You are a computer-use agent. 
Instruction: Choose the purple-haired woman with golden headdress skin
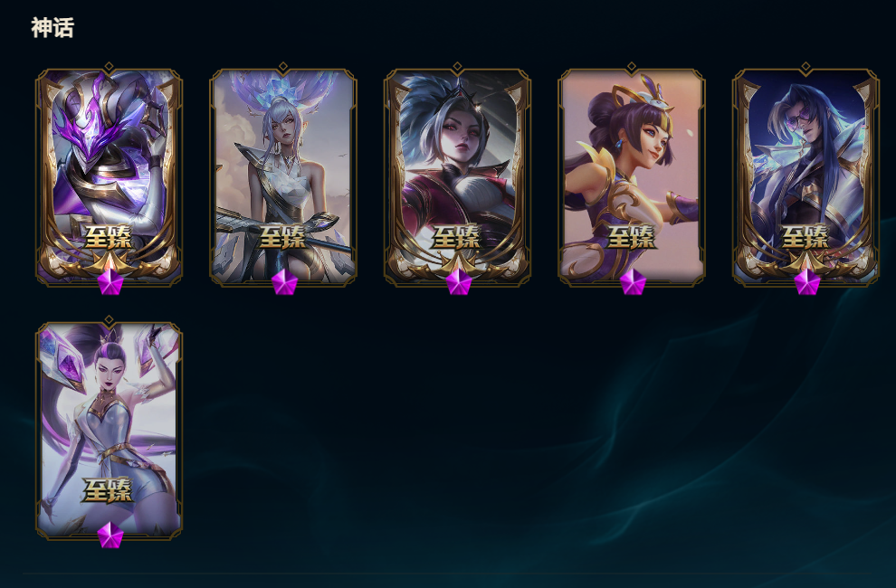[632, 177]
